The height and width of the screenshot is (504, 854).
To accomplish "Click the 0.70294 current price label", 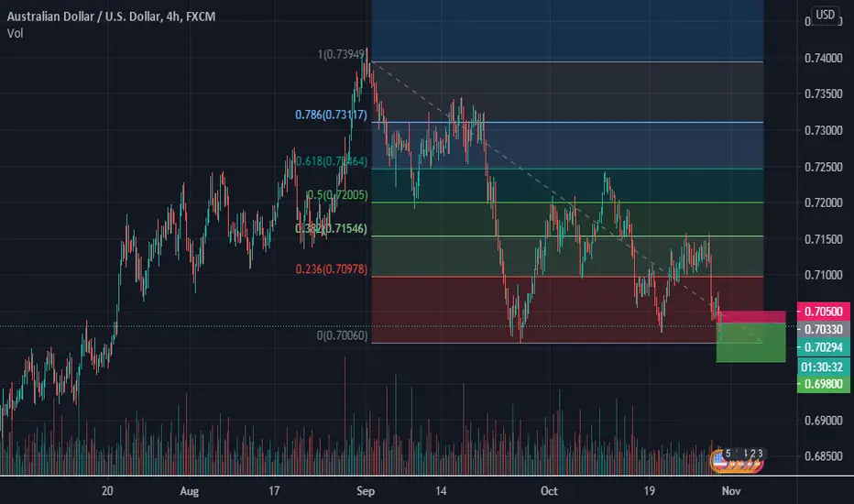I will pos(824,347).
